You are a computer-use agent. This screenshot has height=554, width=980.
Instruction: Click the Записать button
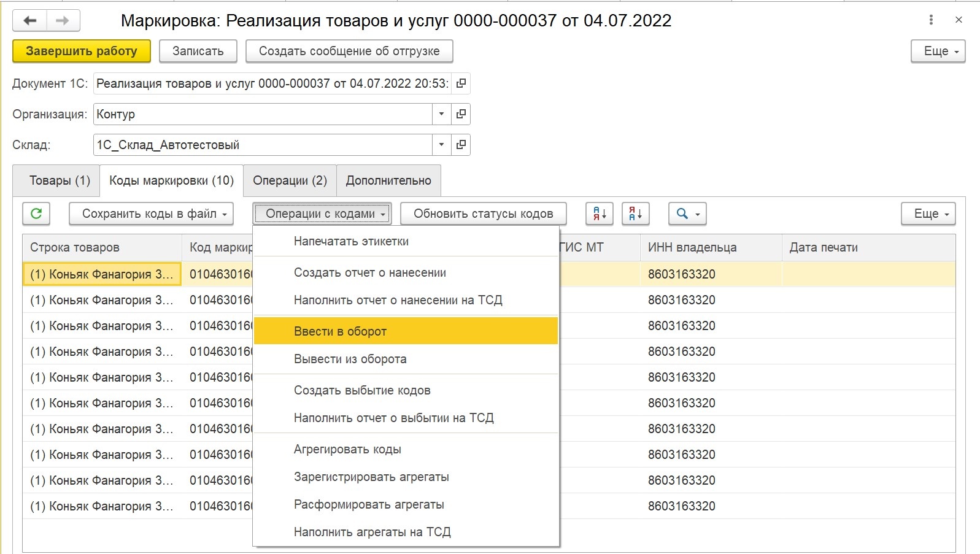click(x=198, y=51)
